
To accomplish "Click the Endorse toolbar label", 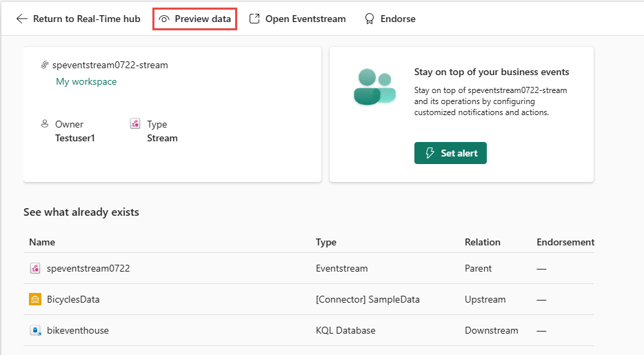I will click(x=398, y=19).
